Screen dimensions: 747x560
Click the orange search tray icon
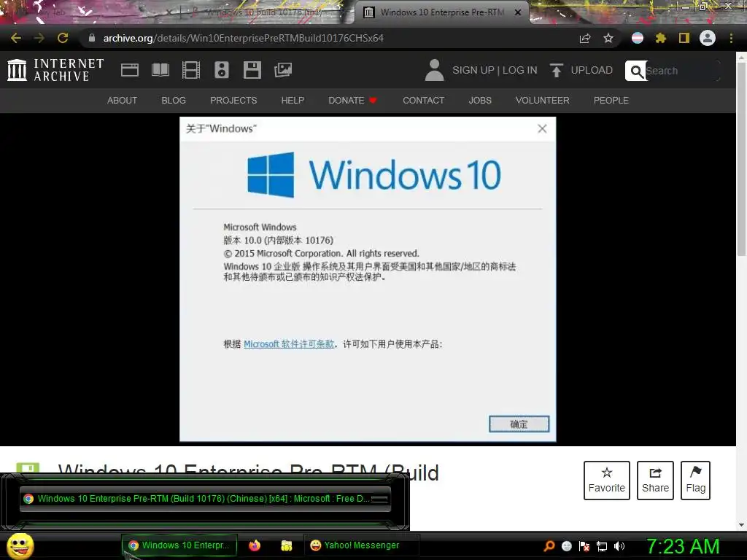click(x=549, y=545)
